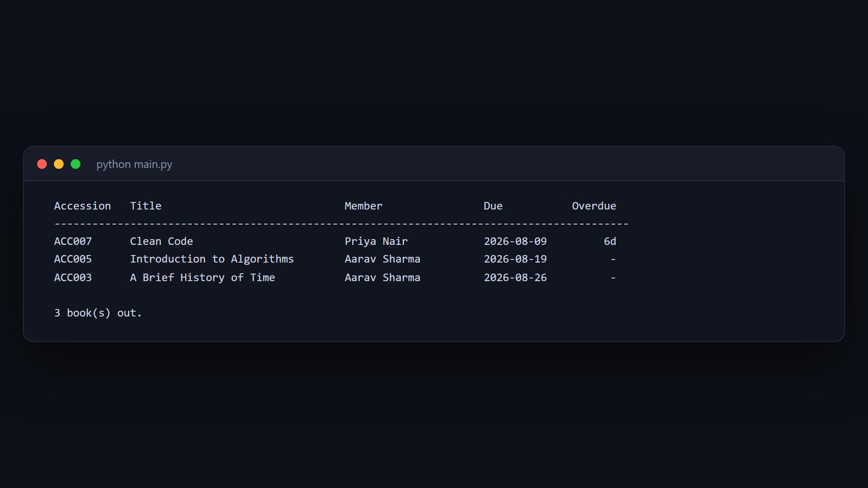Viewport: 868px width, 488px height.
Task: Click the due date 2026-08-19
Action: (515, 259)
